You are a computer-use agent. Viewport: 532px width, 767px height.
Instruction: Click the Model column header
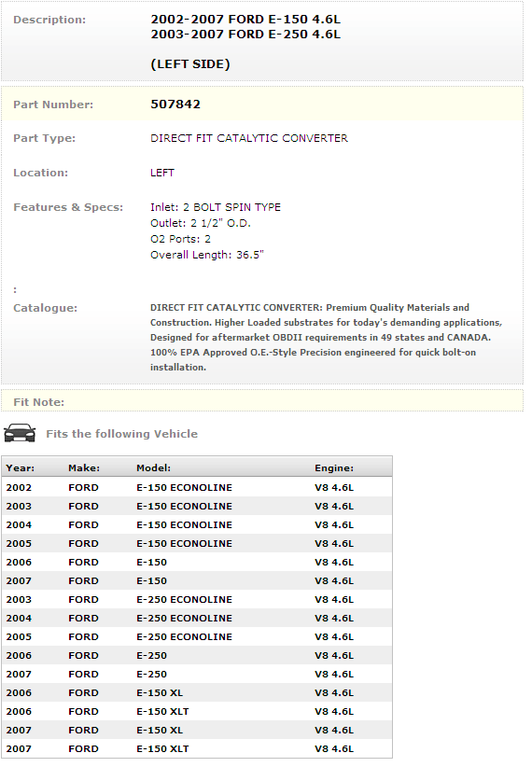pos(153,468)
